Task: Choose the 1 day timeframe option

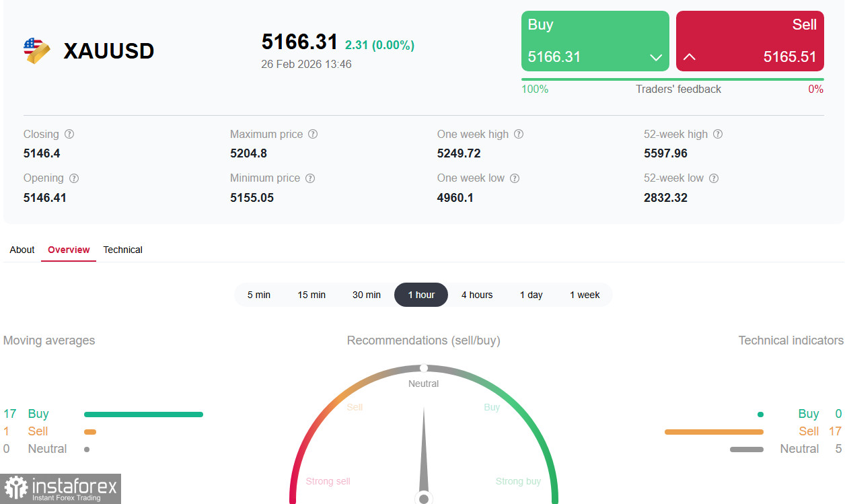Action: 531,295
